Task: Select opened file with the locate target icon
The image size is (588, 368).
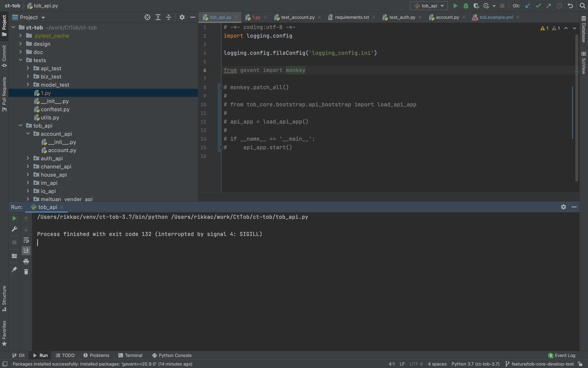Action: tap(147, 17)
